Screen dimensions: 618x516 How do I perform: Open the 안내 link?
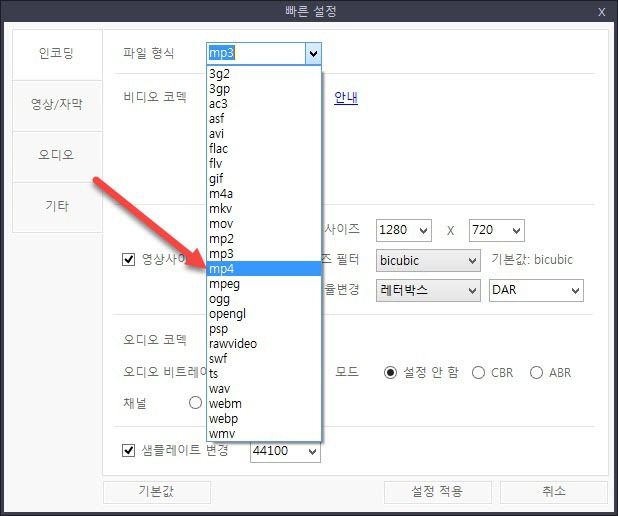pos(346,97)
